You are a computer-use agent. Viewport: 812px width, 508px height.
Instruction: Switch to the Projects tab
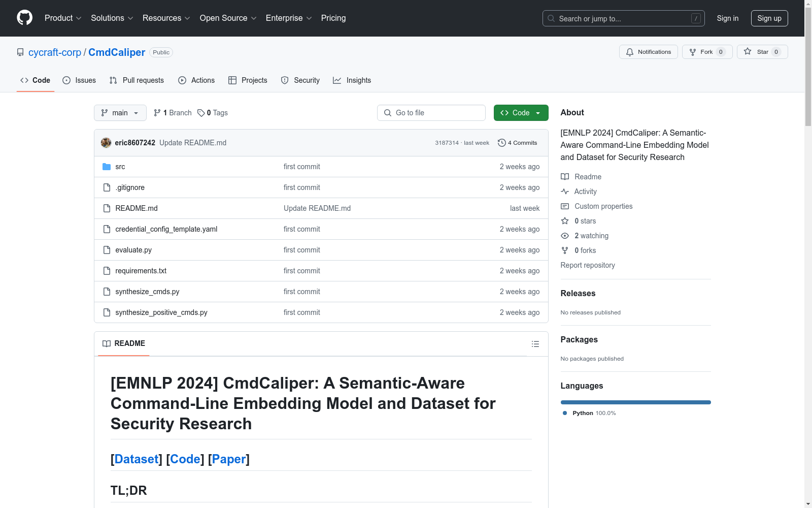tap(248, 80)
